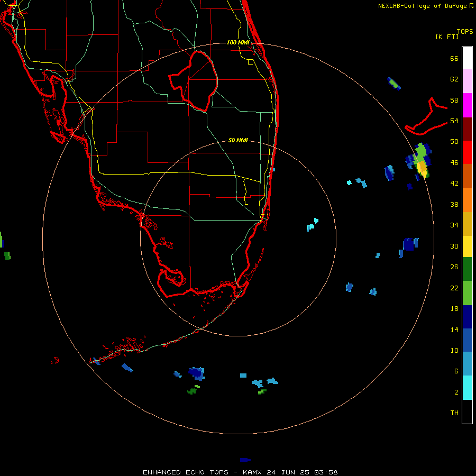476x476 pixels.
Task: Click the [K FT] units label
Action: 447,36
